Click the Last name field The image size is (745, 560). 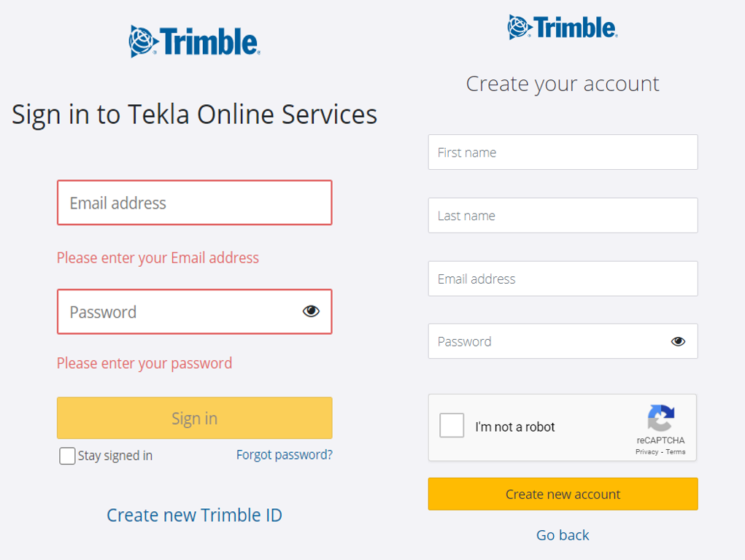563,216
